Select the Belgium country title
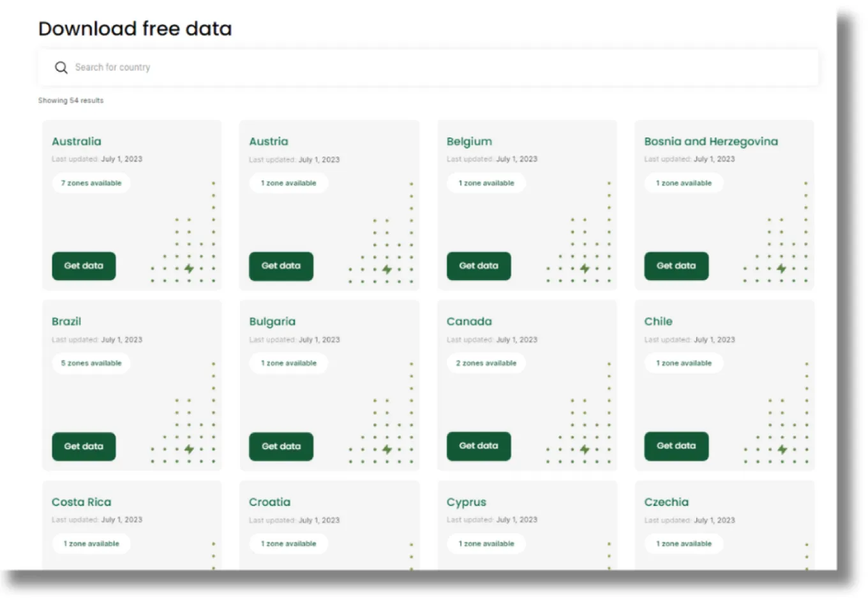This screenshot has width=868, height=606. tap(469, 142)
